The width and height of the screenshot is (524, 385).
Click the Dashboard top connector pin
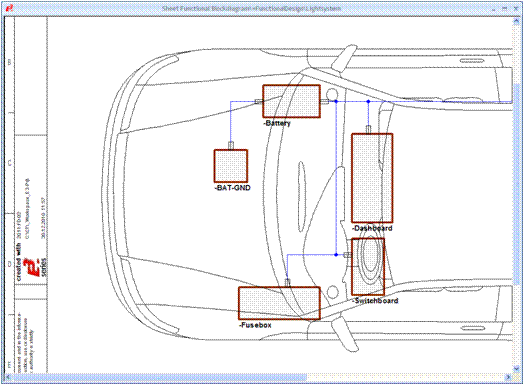pyautogui.click(x=368, y=130)
